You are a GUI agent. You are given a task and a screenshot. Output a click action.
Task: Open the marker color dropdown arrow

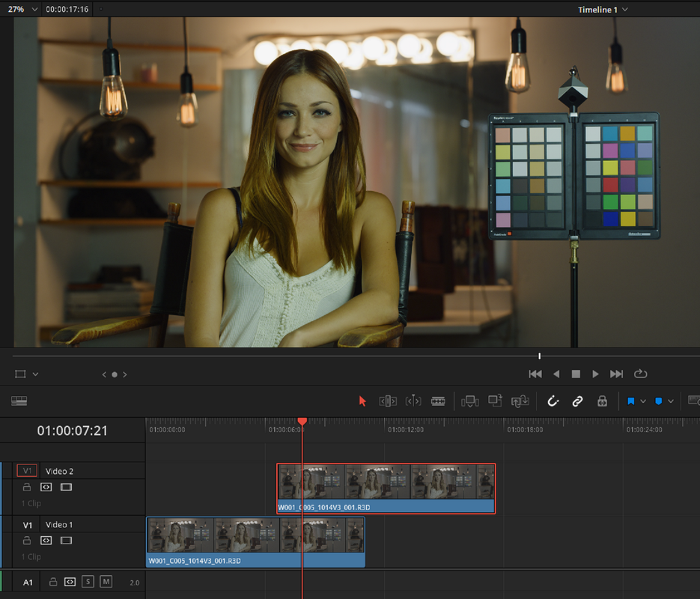671,401
